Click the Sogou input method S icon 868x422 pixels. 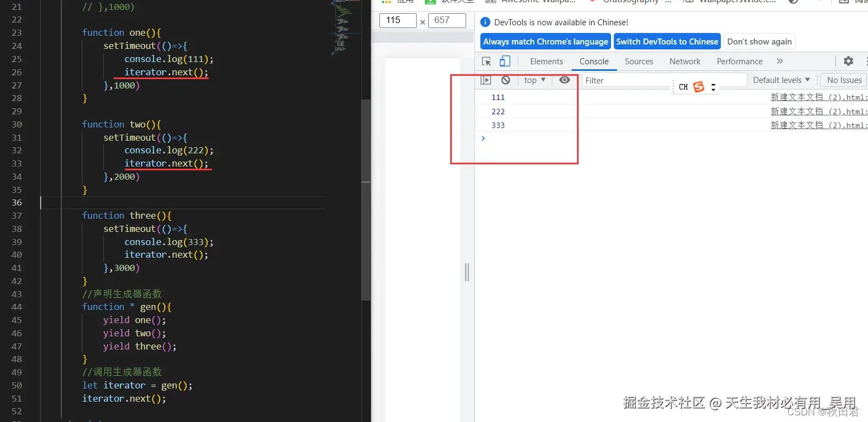click(698, 87)
